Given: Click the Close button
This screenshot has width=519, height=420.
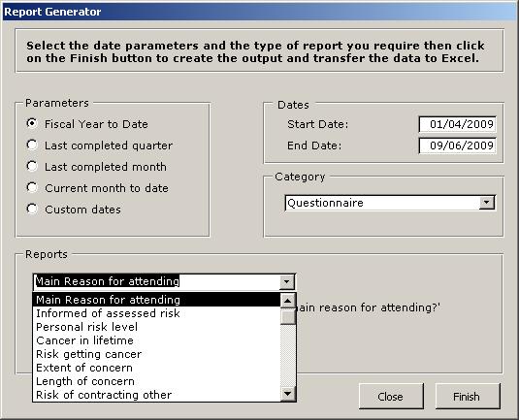Looking at the screenshot, I should coord(391,396).
